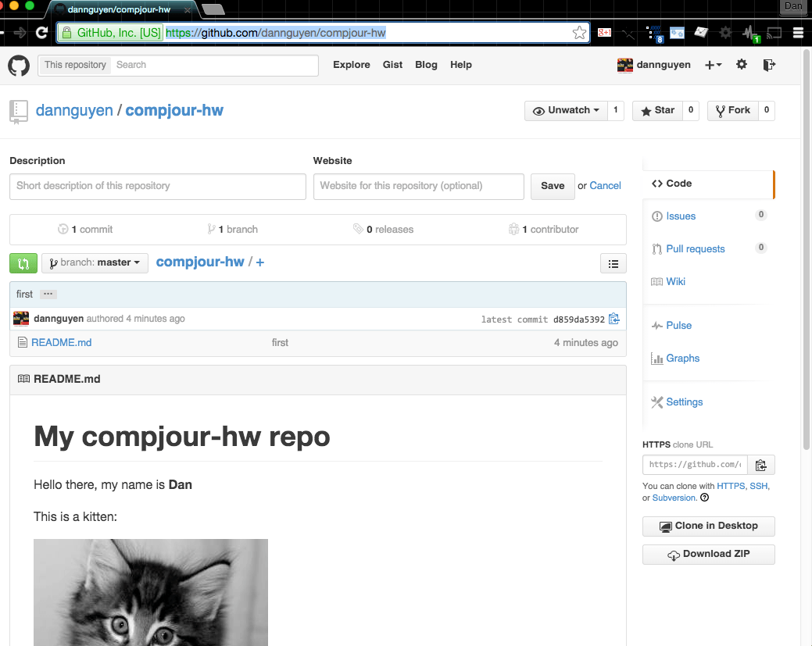Copy commit SHA d859da5392 to clipboard
This screenshot has width=812, height=646.
pyautogui.click(x=614, y=319)
